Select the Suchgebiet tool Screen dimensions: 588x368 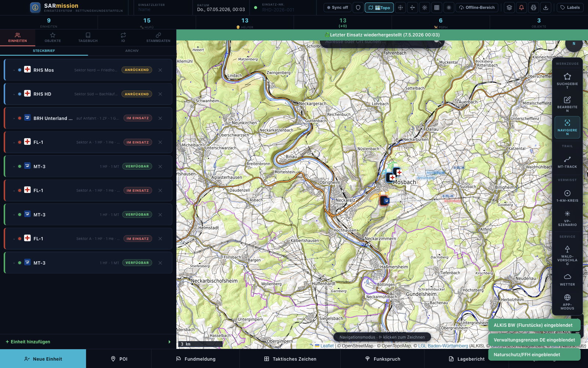tap(567, 81)
